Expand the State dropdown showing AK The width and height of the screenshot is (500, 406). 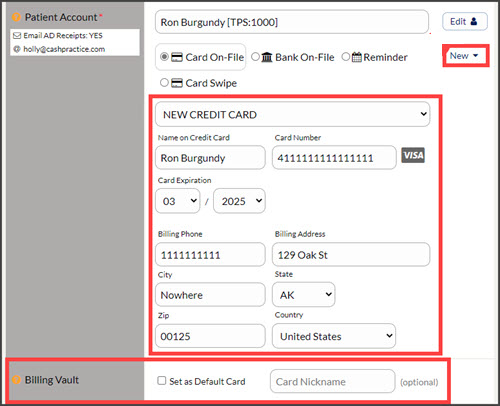click(x=304, y=295)
